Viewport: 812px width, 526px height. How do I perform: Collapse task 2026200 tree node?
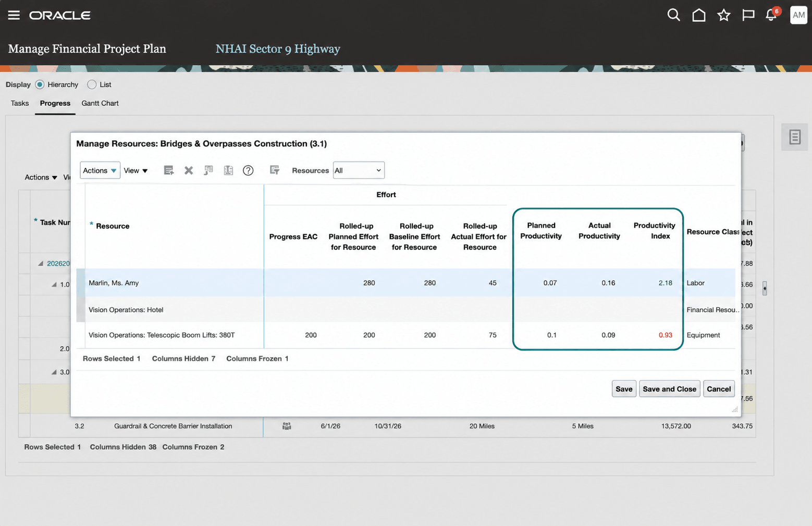point(41,264)
